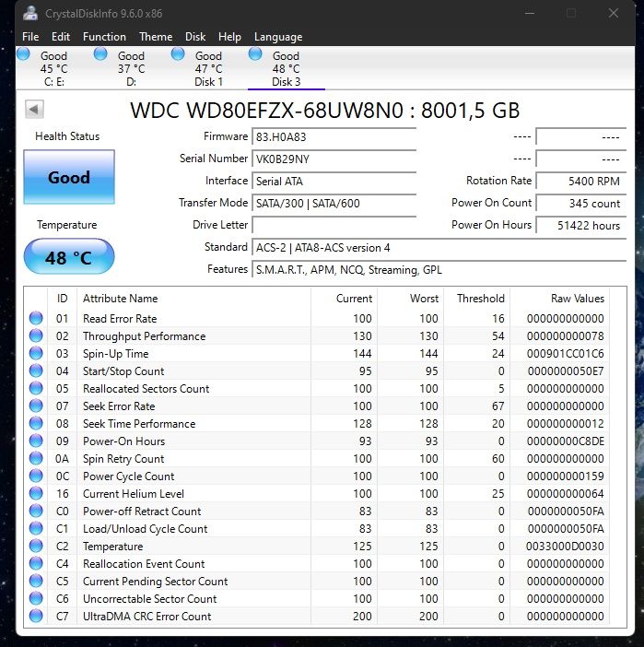644x647 pixels.
Task: Close the CrystalDiskInfo window
Action: 613,13
